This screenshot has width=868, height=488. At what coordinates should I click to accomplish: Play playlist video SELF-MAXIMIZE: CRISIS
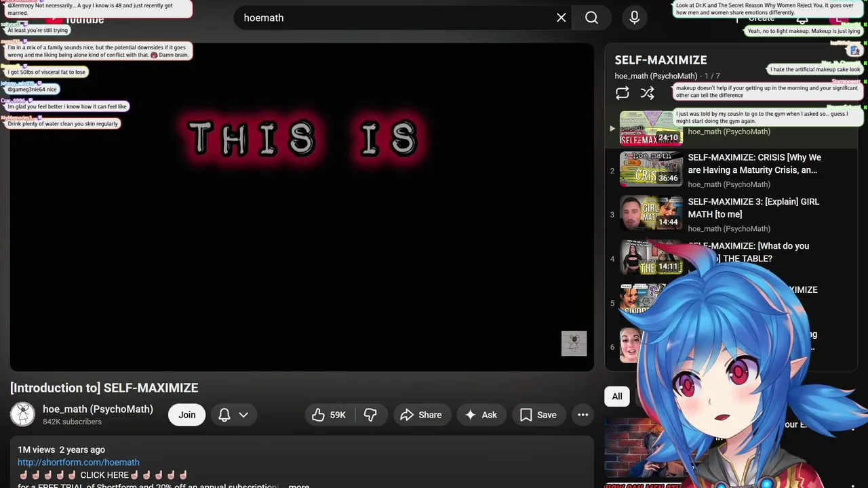754,163
